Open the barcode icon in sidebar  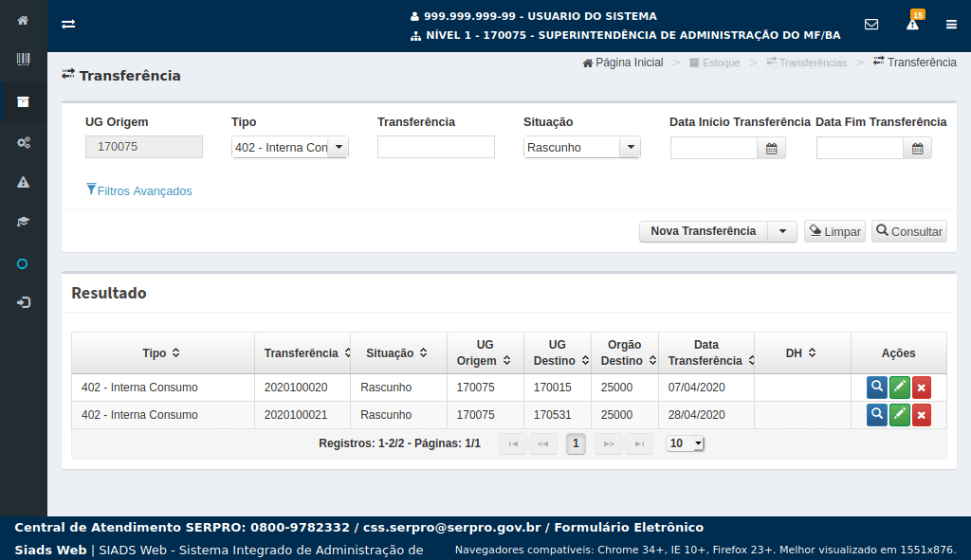(x=23, y=60)
